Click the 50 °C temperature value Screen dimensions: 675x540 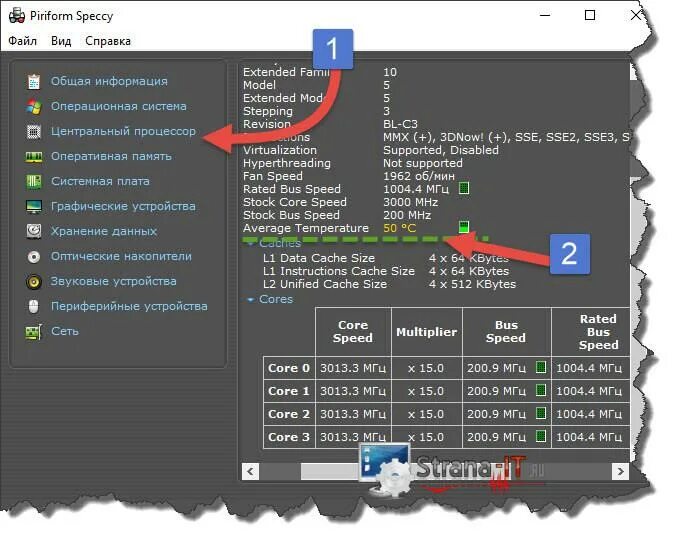(400, 228)
